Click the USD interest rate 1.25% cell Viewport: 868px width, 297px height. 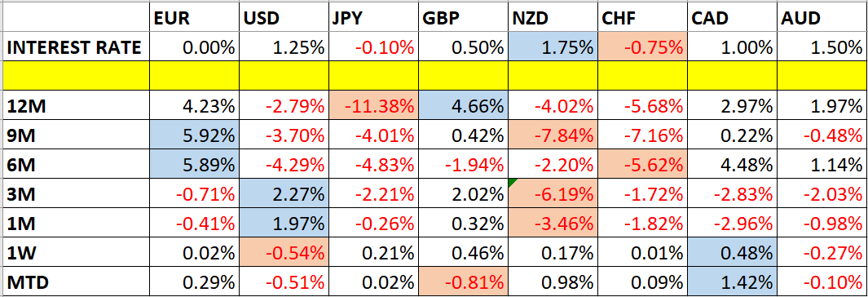[284, 47]
